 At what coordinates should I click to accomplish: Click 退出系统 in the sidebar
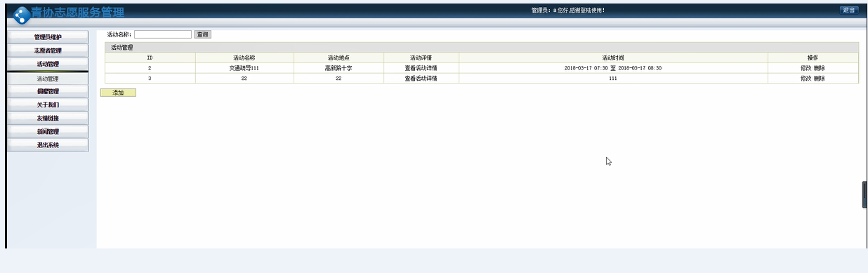[x=48, y=145]
